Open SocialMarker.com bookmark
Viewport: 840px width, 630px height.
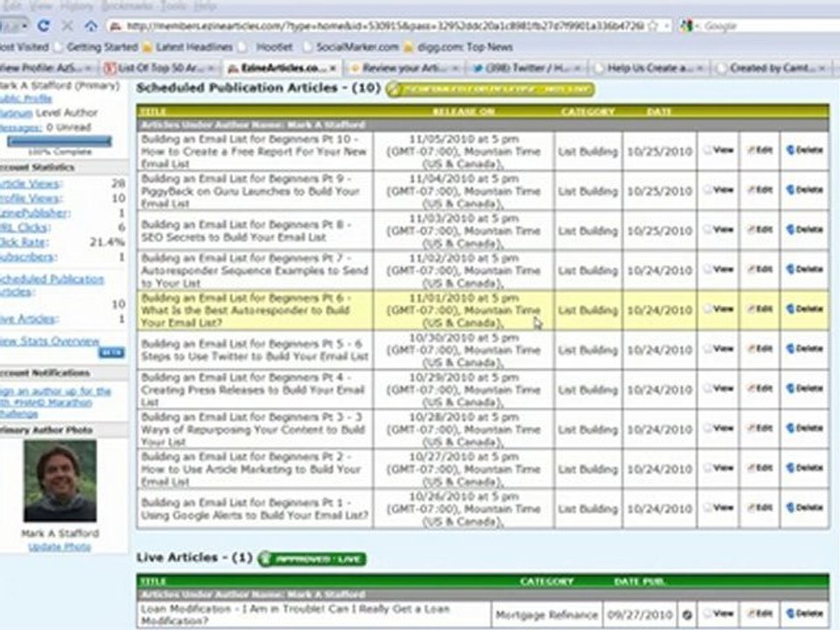350,47
